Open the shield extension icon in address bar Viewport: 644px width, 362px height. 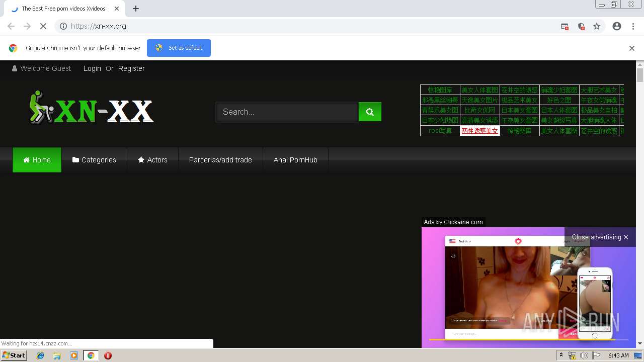[581, 27]
